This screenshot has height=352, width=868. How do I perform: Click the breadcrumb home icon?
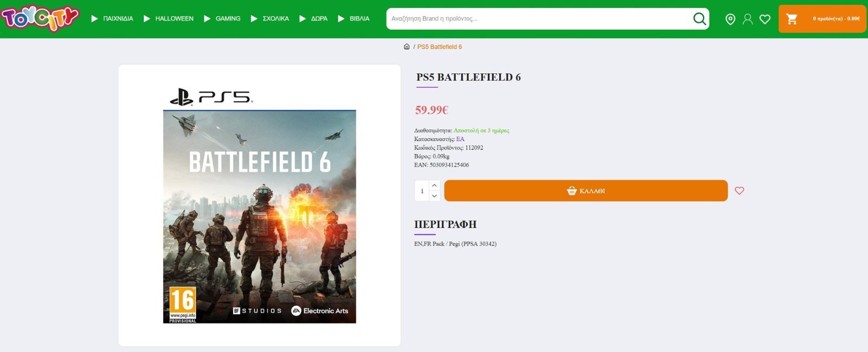407,47
